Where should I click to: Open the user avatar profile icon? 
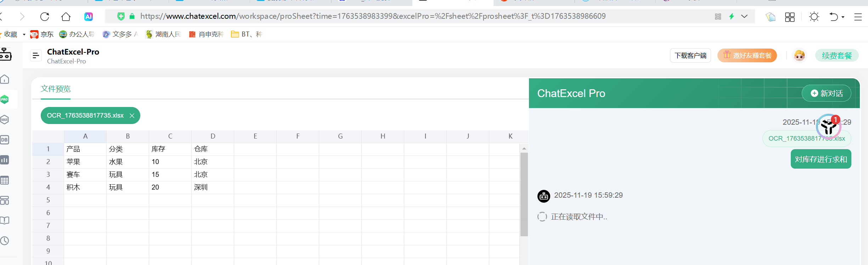pos(799,56)
